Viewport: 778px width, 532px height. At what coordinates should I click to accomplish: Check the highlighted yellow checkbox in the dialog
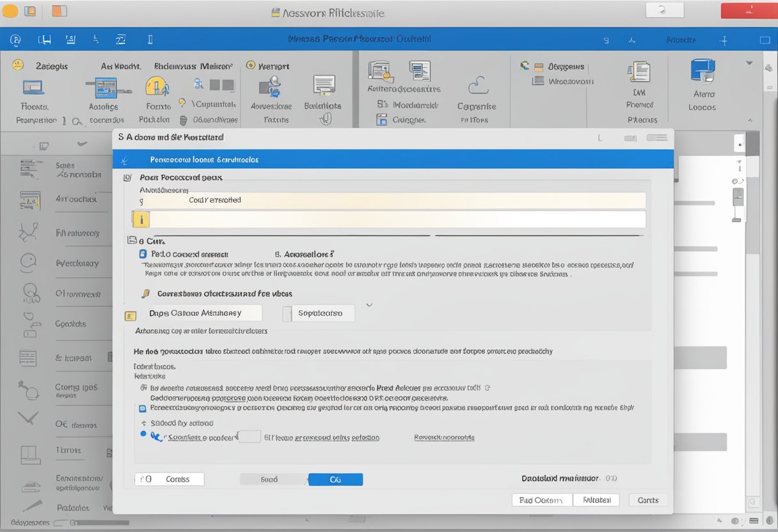141,219
